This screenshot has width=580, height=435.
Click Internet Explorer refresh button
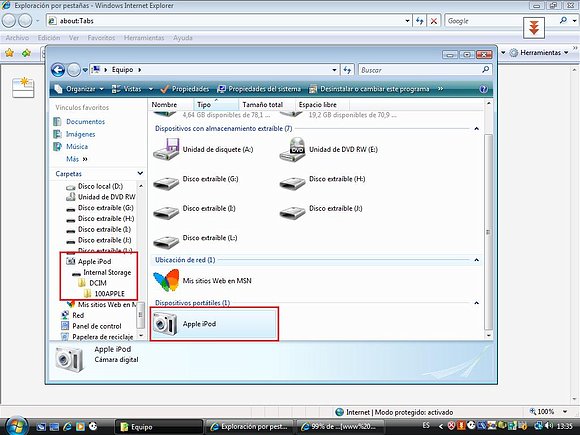pos(419,21)
